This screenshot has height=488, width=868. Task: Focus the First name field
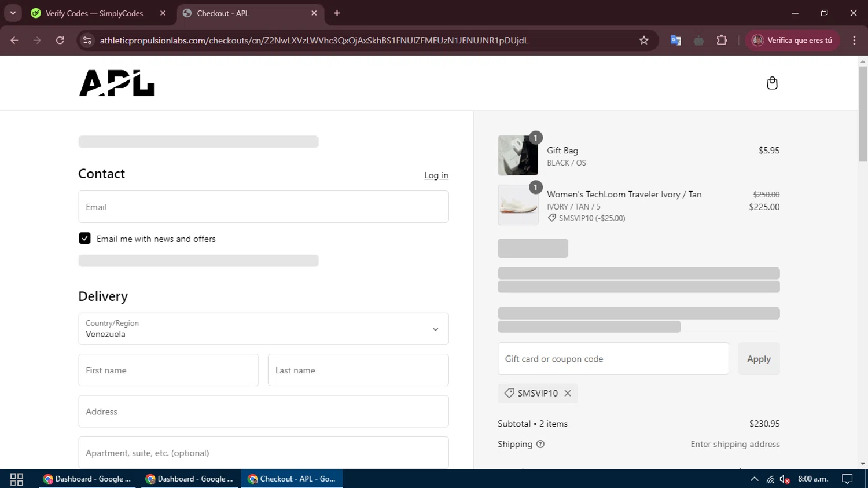(168, 370)
